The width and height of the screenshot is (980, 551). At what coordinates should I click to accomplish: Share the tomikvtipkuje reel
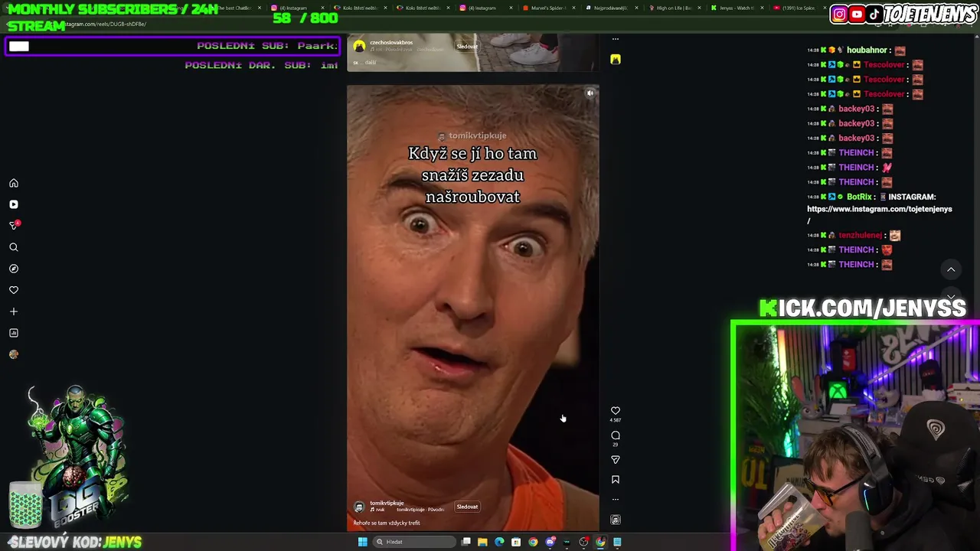[x=616, y=460]
